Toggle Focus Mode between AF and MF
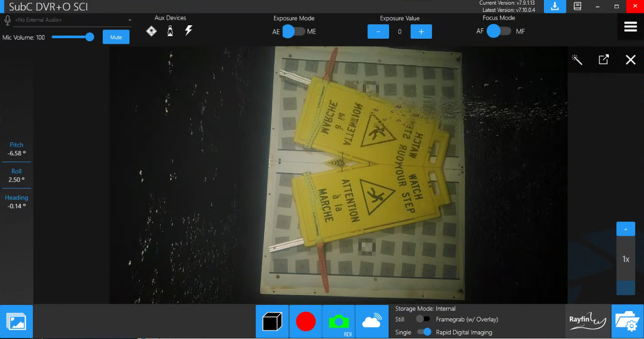The height and width of the screenshot is (339, 644). point(499,31)
